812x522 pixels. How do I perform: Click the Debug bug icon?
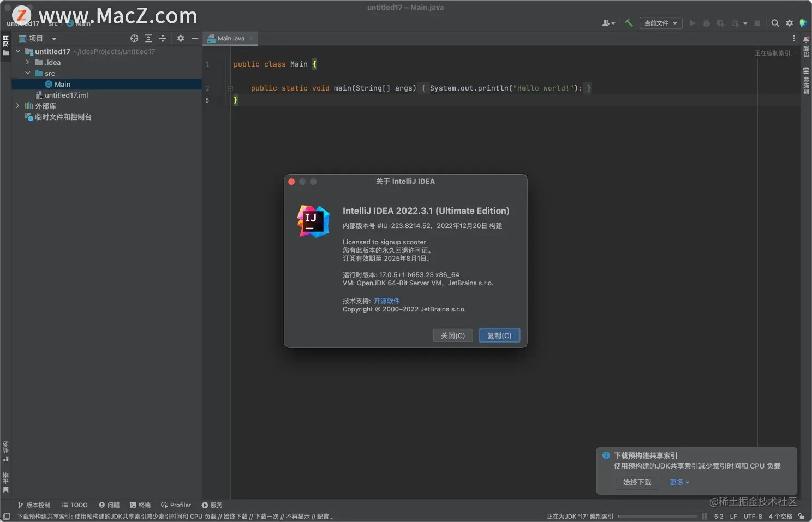pos(706,23)
